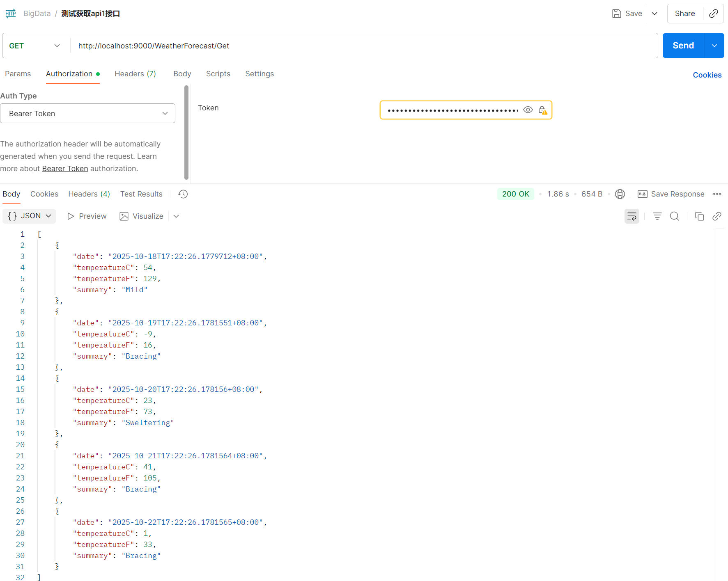Open the request Body tab
This screenshot has height=581, width=728.
point(182,74)
